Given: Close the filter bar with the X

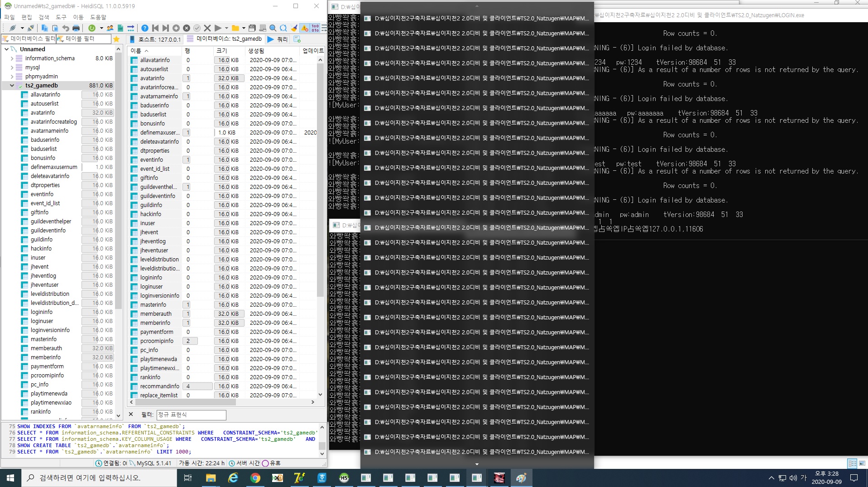Looking at the screenshot, I should 131,414.
